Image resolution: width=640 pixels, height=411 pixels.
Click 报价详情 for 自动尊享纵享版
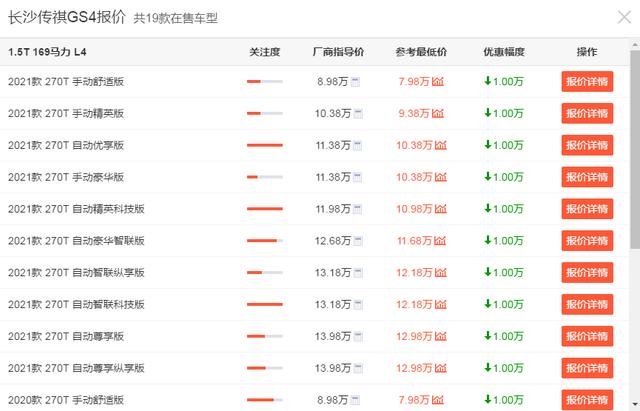(587, 368)
